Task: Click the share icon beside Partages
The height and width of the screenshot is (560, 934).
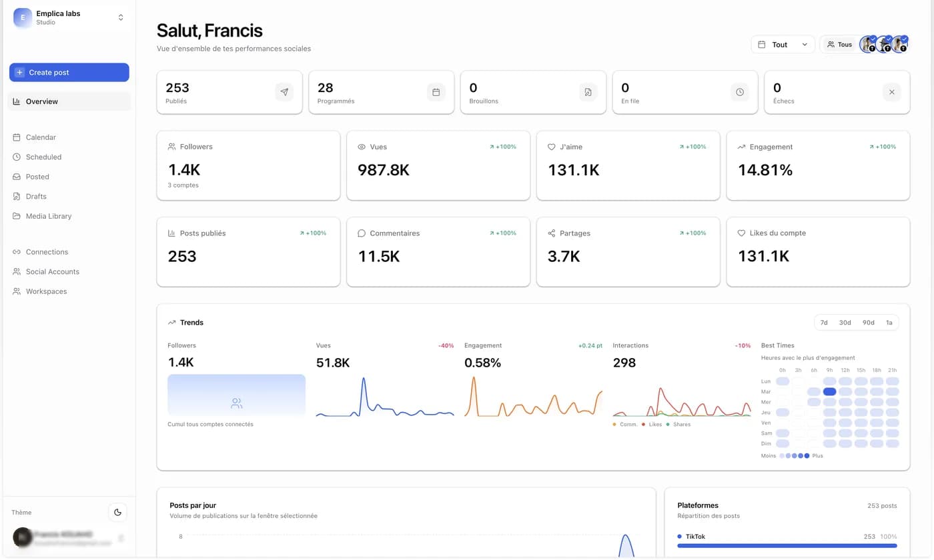Action: point(552,233)
